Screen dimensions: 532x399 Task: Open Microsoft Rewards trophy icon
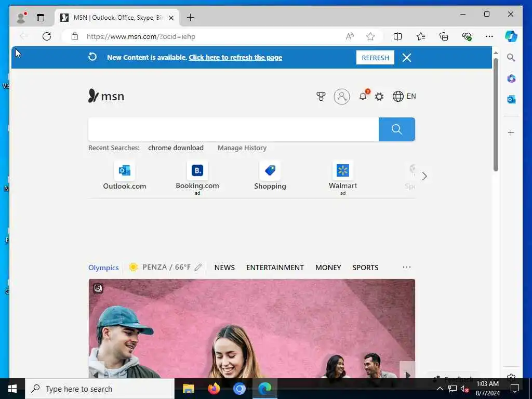click(x=321, y=97)
